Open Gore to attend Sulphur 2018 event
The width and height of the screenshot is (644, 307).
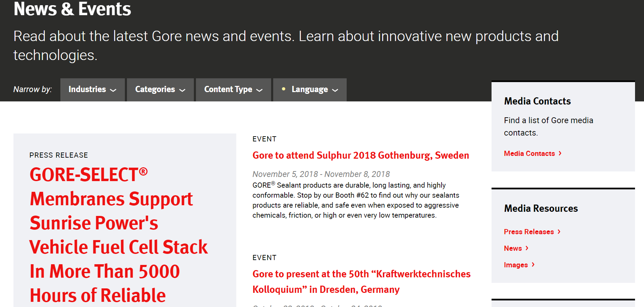click(360, 155)
